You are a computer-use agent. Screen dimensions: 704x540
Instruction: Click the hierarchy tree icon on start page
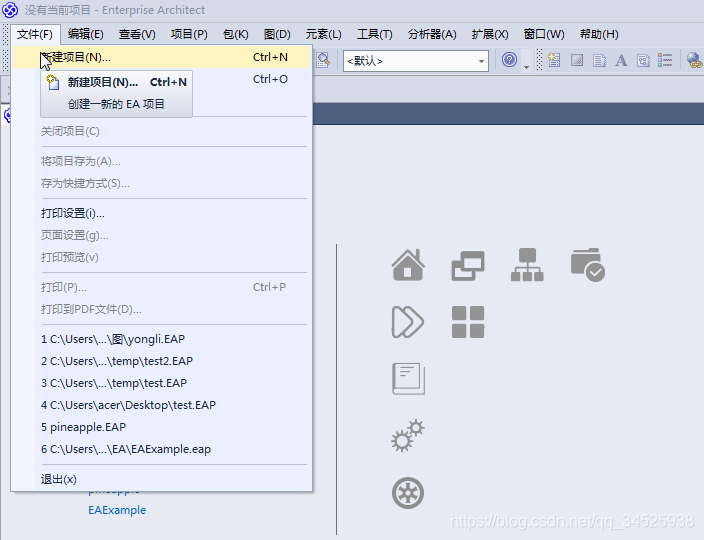click(527, 265)
